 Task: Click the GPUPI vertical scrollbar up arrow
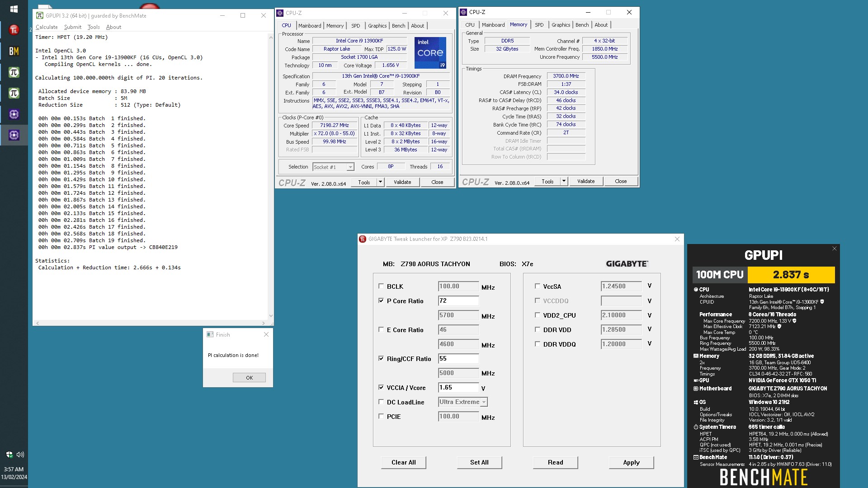point(271,37)
